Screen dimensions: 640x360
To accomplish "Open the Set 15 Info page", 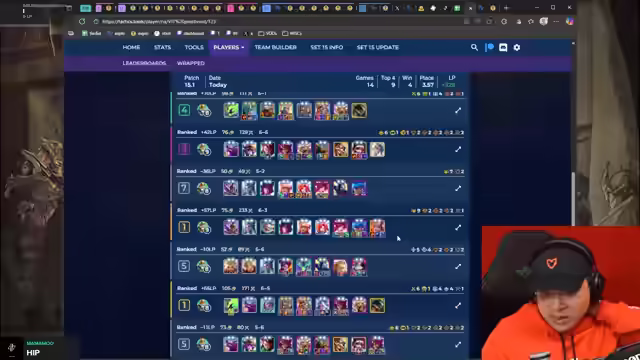I will pyautogui.click(x=327, y=47).
